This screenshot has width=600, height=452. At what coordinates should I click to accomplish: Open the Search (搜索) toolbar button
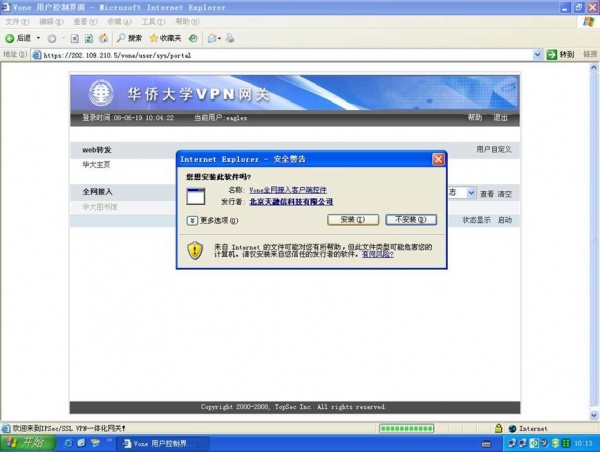click(x=129, y=38)
